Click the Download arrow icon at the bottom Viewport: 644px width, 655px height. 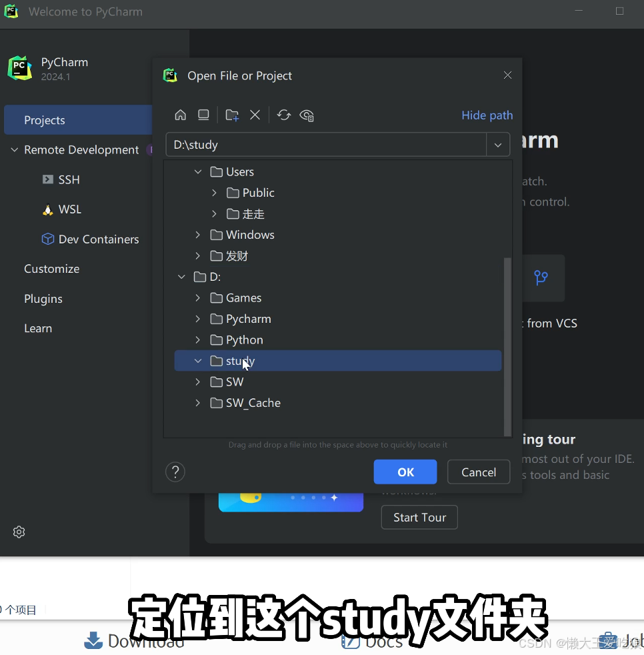point(93,641)
